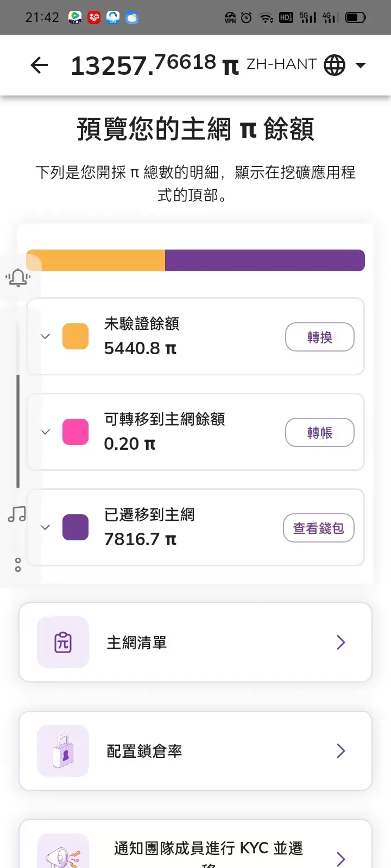Tap the back arrow icon
The height and width of the screenshot is (868, 391).
(39, 66)
